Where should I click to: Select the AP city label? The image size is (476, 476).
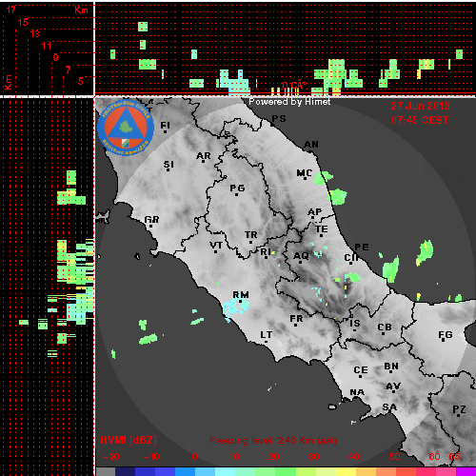[x=315, y=211]
